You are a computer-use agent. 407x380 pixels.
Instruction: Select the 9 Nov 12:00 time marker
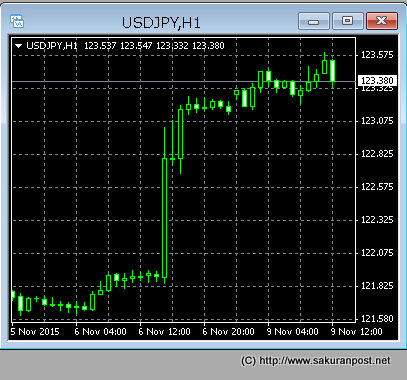coord(356,332)
